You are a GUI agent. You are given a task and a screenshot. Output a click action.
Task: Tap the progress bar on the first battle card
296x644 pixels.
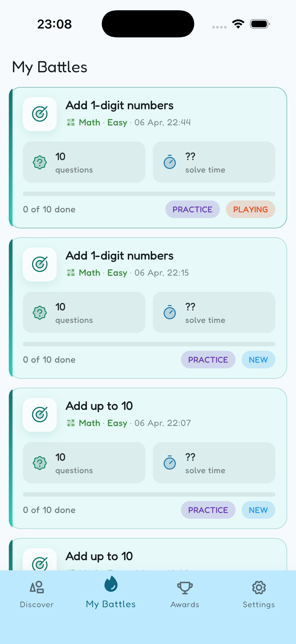pos(149,194)
